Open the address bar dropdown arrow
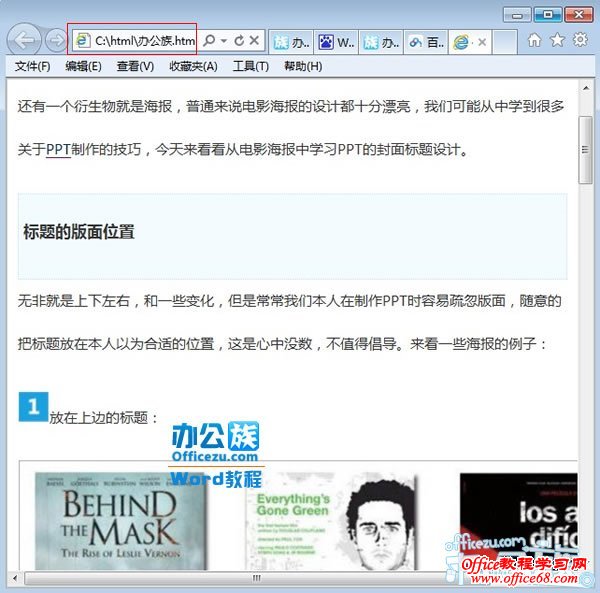The height and width of the screenshot is (593, 600). click(224, 40)
